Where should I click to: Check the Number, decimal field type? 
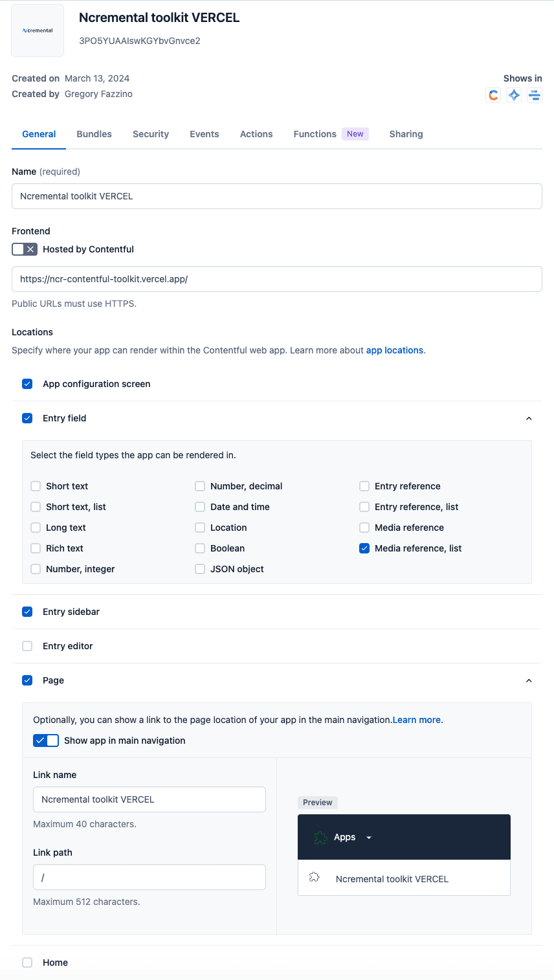coord(200,486)
